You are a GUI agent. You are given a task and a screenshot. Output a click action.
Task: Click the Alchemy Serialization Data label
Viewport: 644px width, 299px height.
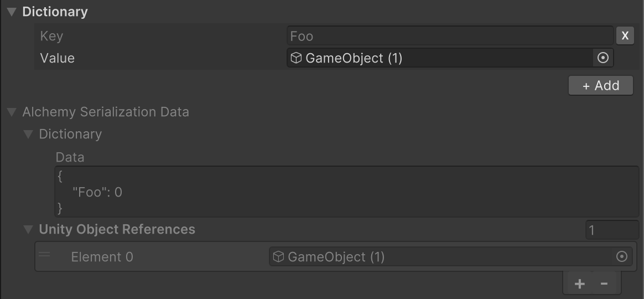[x=106, y=112]
